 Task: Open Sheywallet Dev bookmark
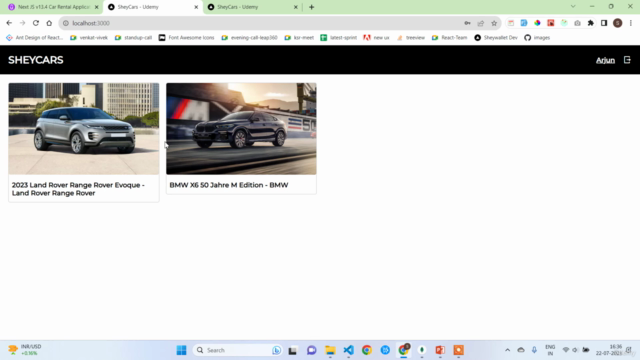pyautogui.click(x=496, y=38)
